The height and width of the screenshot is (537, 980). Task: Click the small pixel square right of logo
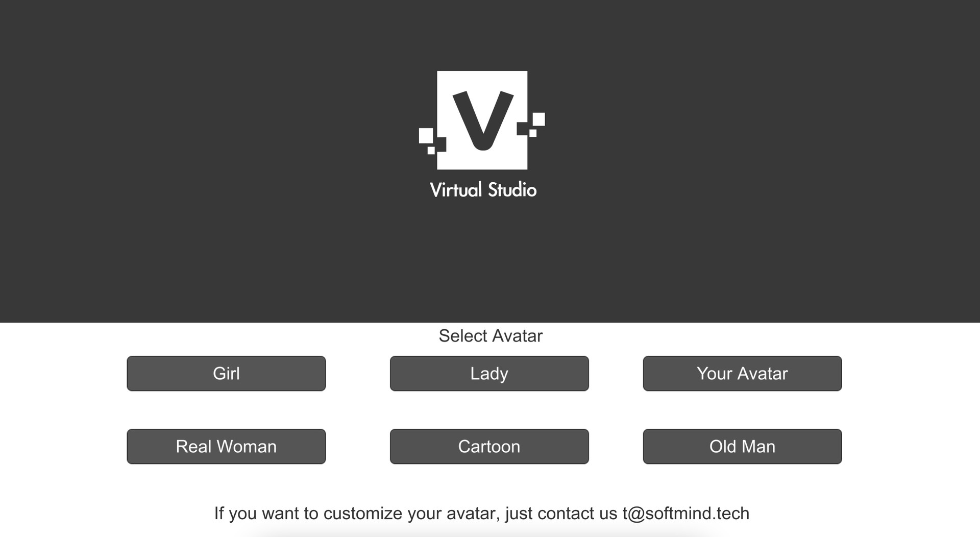coord(533,133)
